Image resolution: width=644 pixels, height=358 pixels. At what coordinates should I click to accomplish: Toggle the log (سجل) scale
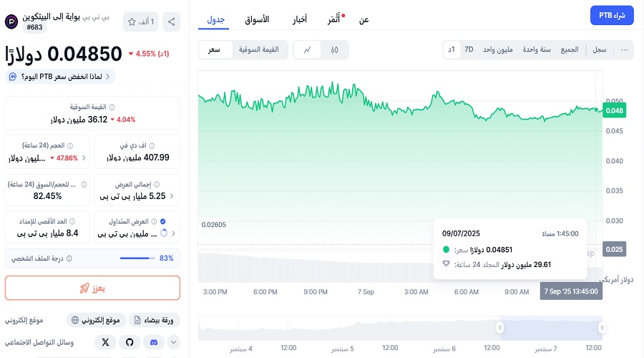(599, 49)
